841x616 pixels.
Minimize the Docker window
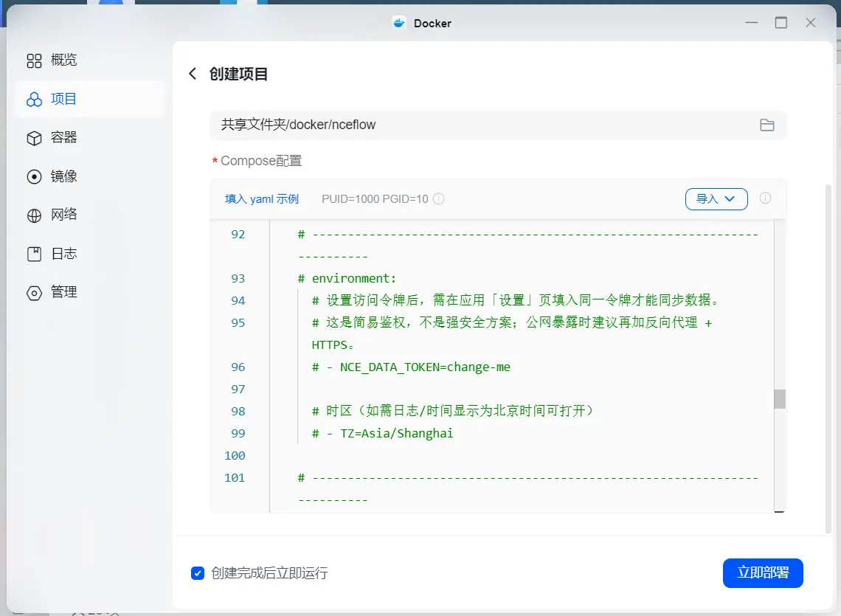752,23
